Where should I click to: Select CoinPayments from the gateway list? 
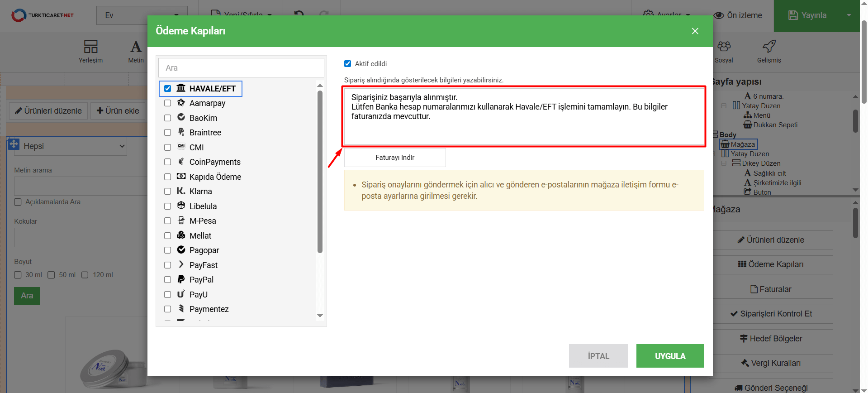[x=214, y=162]
